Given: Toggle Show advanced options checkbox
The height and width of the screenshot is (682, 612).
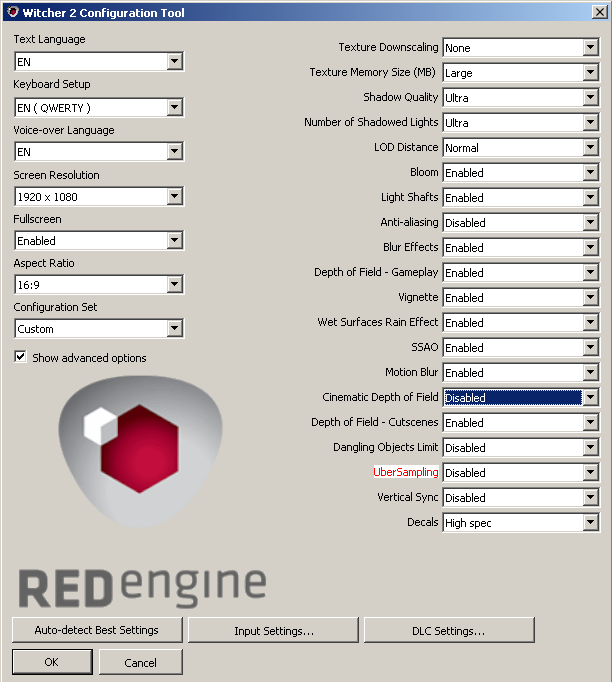Looking at the screenshot, I should [20, 357].
